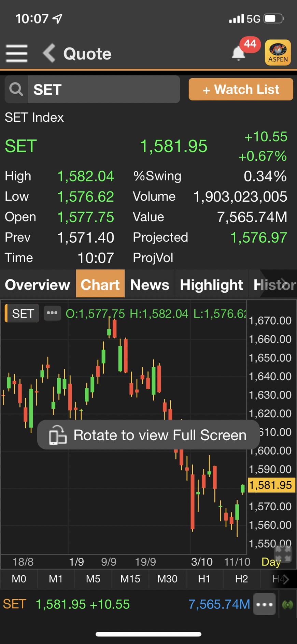Select the M15 chart interval
Image resolution: width=297 pixels, height=644 pixels.
[x=130, y=579]
